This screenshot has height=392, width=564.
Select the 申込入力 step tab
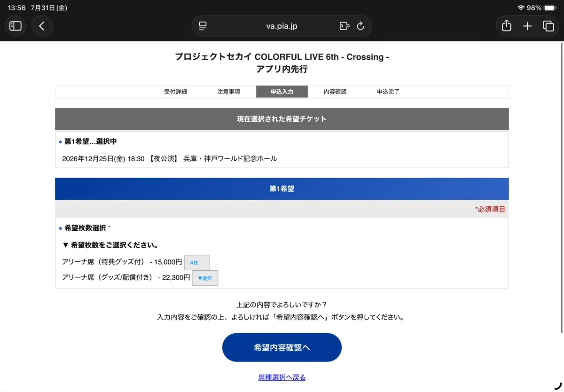tap(282, 92)
